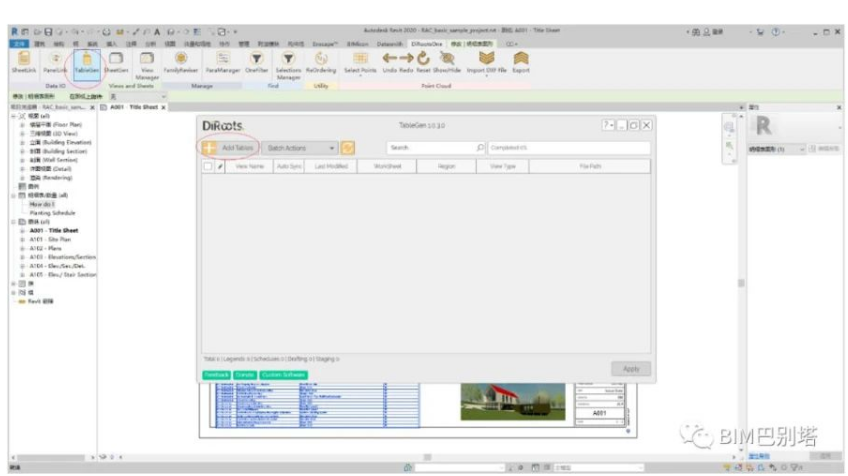Click the Revit save icon in quick access toolbar
This screenshot has height=476, width=848.
[x=48, y=32]
